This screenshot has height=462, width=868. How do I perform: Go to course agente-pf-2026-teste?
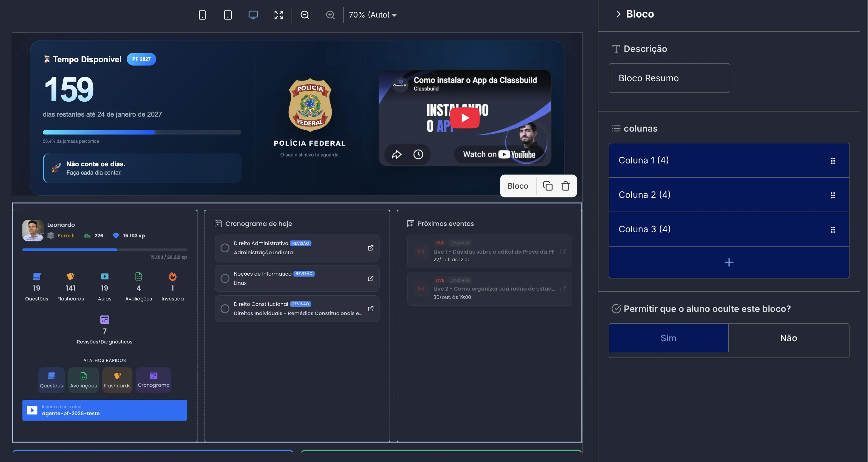[x=105, y=410]
